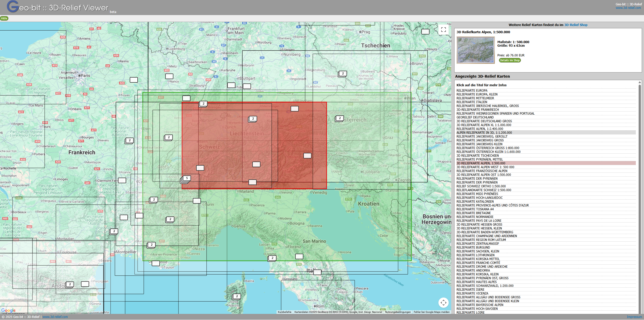644x320 pixels.
Task: Open the 3D-Relief Shop link
Action: [576, 25]
